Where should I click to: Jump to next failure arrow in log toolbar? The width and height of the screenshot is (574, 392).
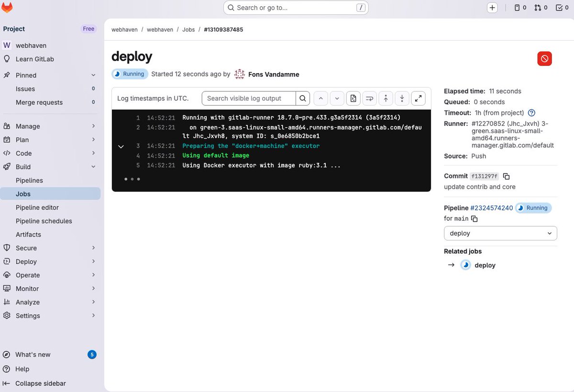337,98
